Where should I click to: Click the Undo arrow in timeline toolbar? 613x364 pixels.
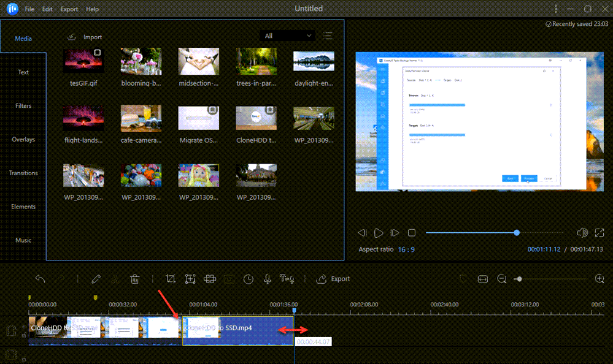(40, 279)
